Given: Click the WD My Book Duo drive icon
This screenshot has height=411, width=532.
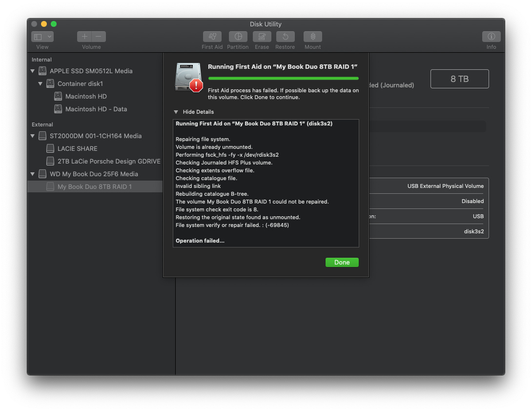Looking at the screenshot, I should pyautogui.click(x=42, y=174).
